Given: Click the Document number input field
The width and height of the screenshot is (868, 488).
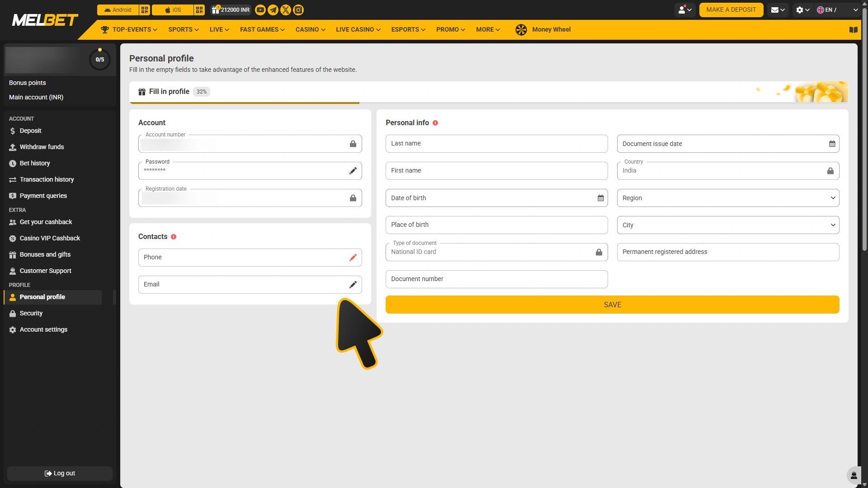Looking at the screenshot, I should point(497,279).
